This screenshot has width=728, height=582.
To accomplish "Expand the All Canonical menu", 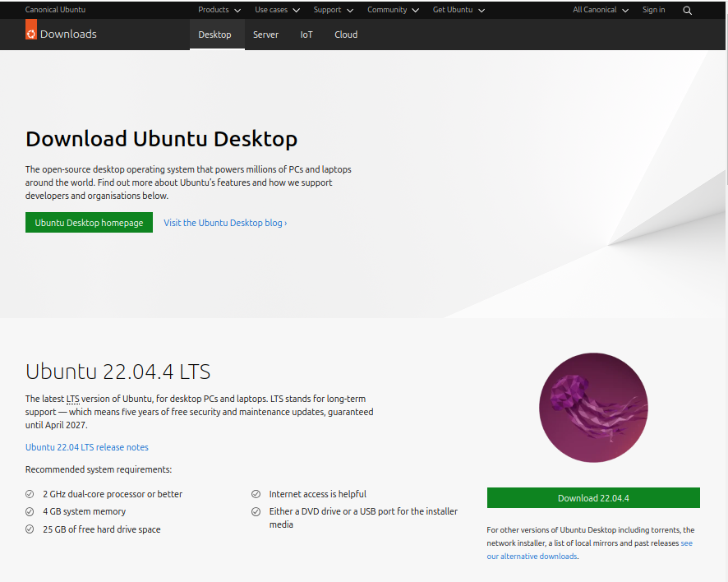I will click(x=601, y=10).
